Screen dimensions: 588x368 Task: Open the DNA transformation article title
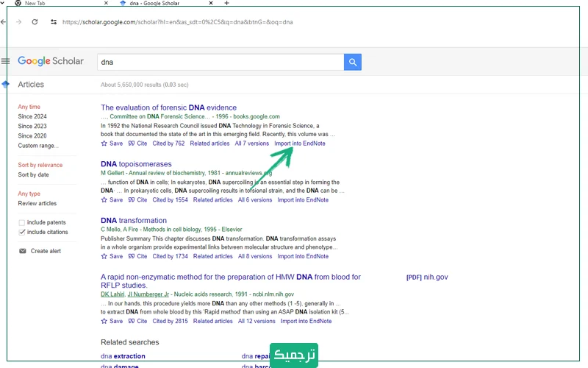point(134,220)
